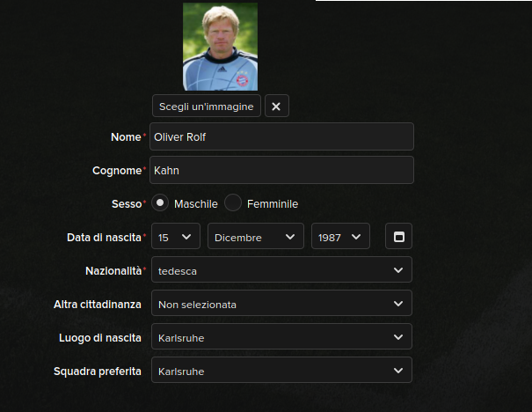This screenshot has height=412, width=532.
Task: Click the Maschile label text
Action: [x=196, y=203]
